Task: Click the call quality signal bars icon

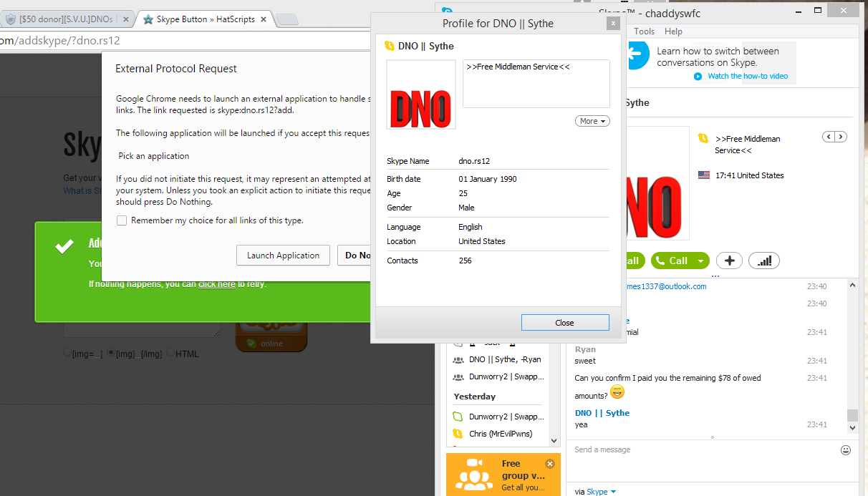Action: pyautogui.click(x=764, y=261)
